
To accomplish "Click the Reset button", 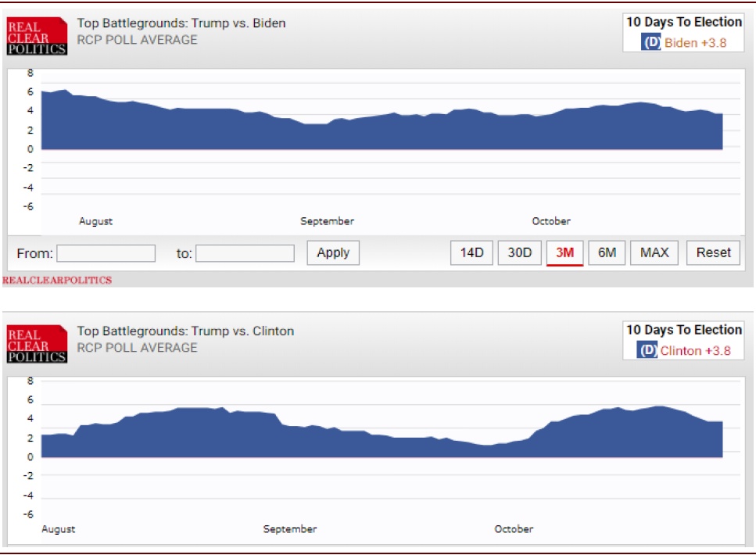I will click(x=713, y=252).
